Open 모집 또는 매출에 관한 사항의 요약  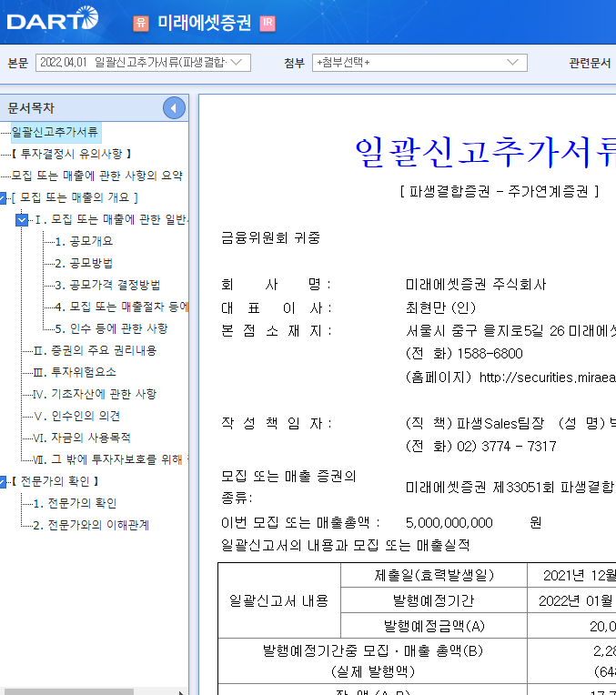(97, 176)
